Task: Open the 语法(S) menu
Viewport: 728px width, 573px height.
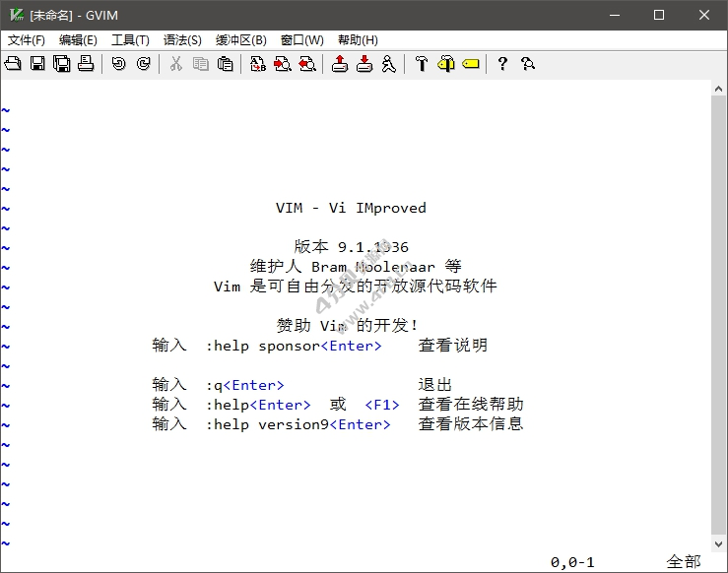Action: click(182, 40)
